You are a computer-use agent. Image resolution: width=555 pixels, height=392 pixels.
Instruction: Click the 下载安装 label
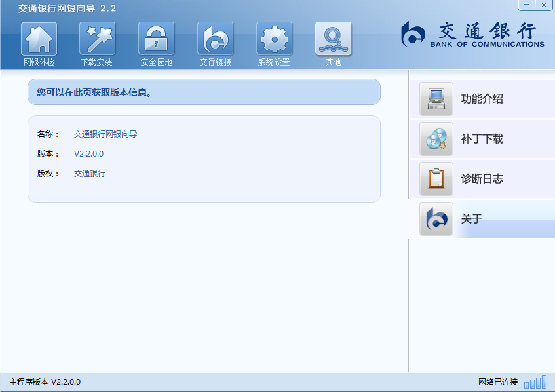(x=96, y=62)
